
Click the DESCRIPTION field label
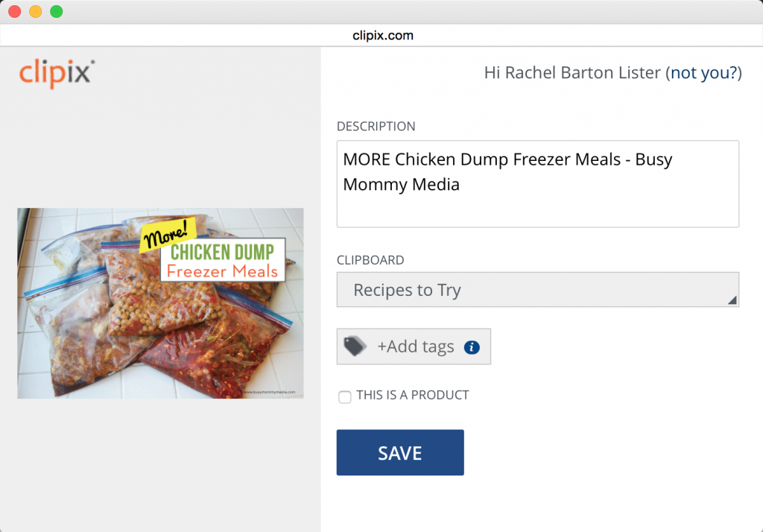pyautogui.click(x=376, y=127)
